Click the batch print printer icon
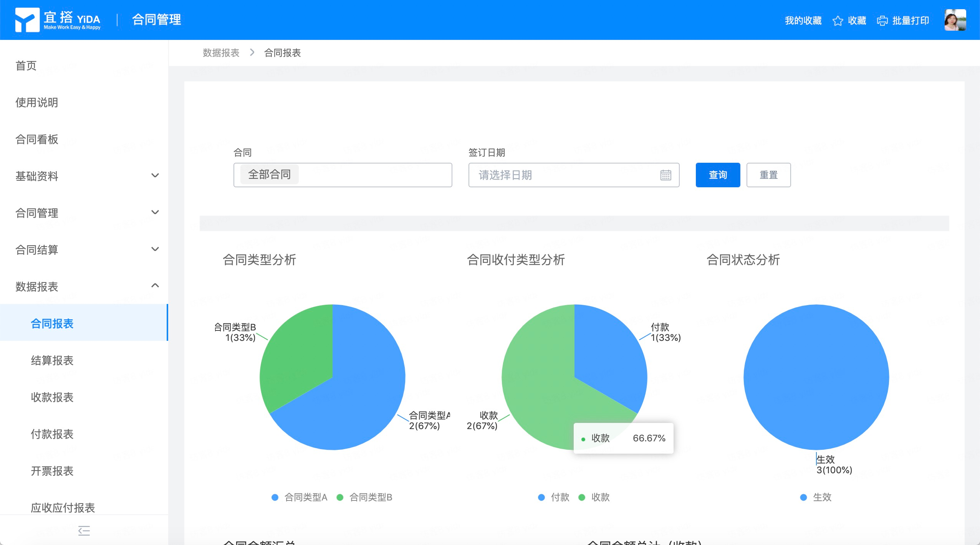This screenshot has width=980, height=545. click(x=882, y=21)
